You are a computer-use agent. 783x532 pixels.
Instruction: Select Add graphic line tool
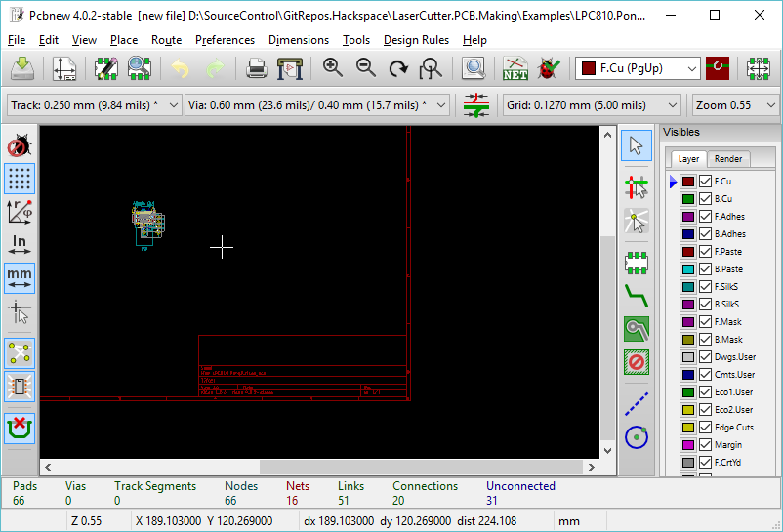[x=637, y=404]
